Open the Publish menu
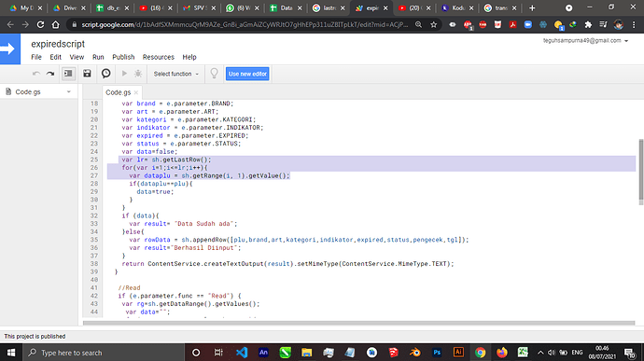The height and width of the screenshot is (361, 644). click(123, 57)
